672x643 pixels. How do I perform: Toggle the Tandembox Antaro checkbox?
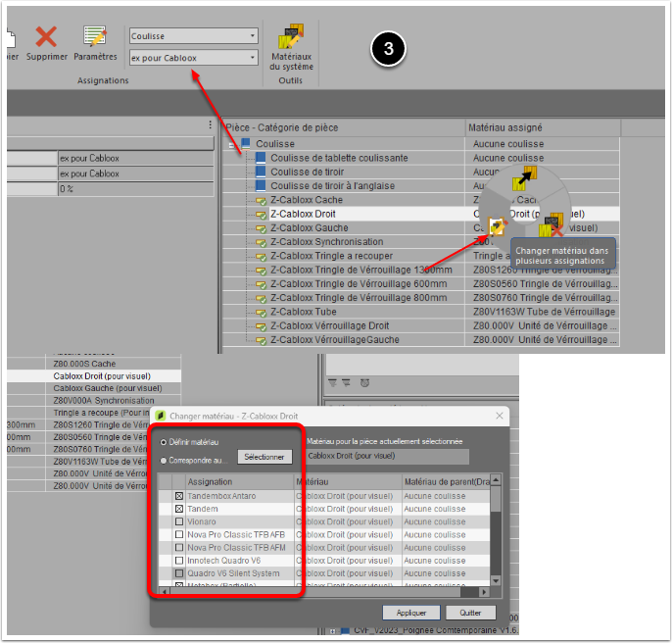pyautogui.click(x=179, y=496)
